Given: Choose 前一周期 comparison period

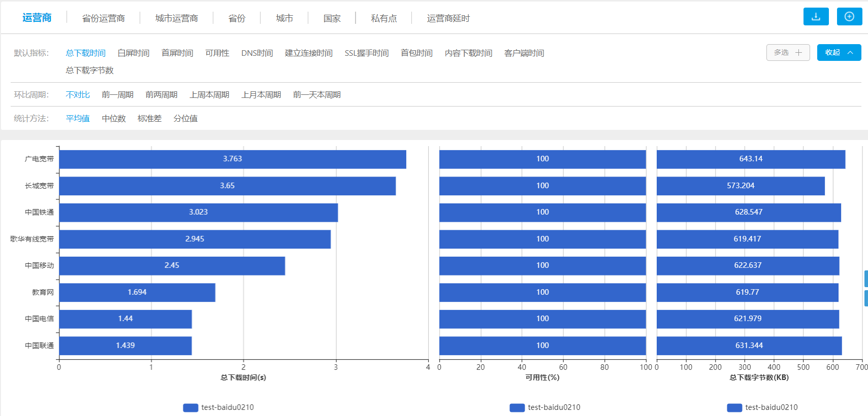Looking at the screenshot, I should click(117, 95).
